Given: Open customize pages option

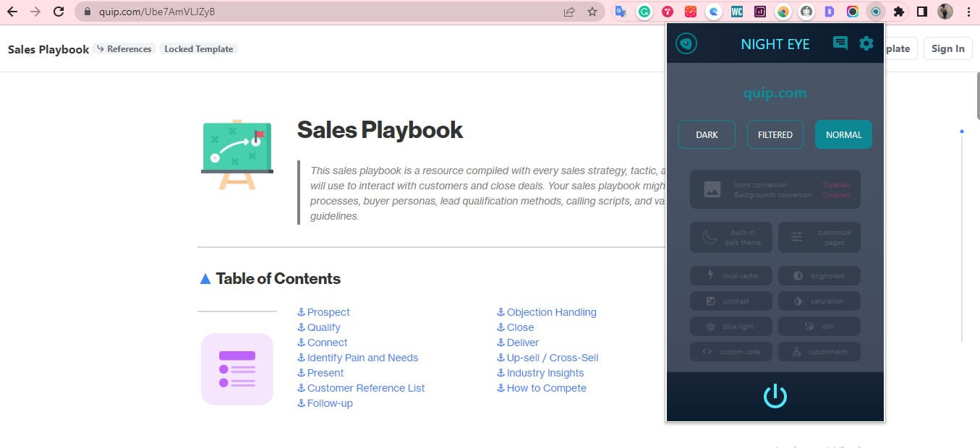Looking at the screenshot, I should (x=819, y=237).
